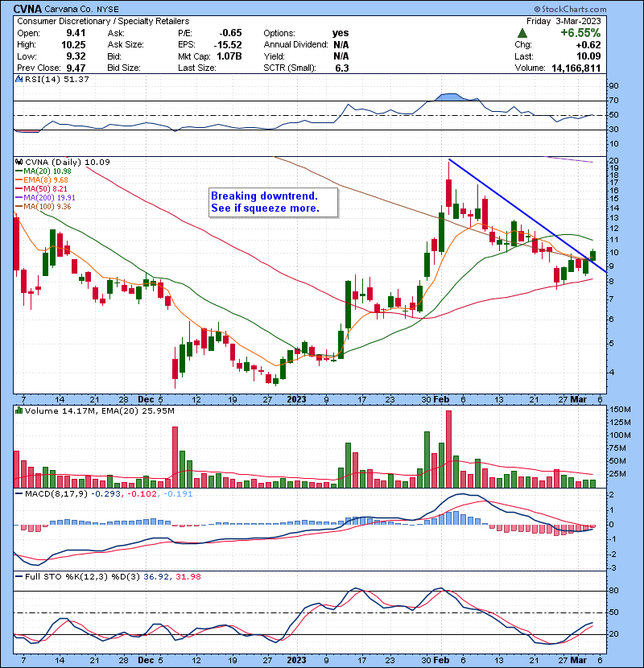Click the 150M volume axis label
644x668 pixels.
coord(621,410)
